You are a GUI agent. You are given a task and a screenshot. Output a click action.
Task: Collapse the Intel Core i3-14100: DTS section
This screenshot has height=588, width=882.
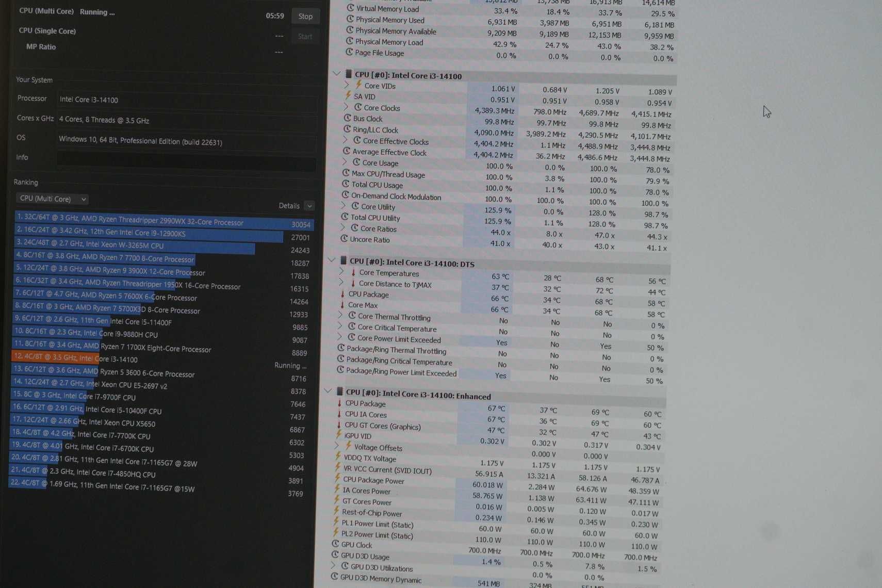332,260
